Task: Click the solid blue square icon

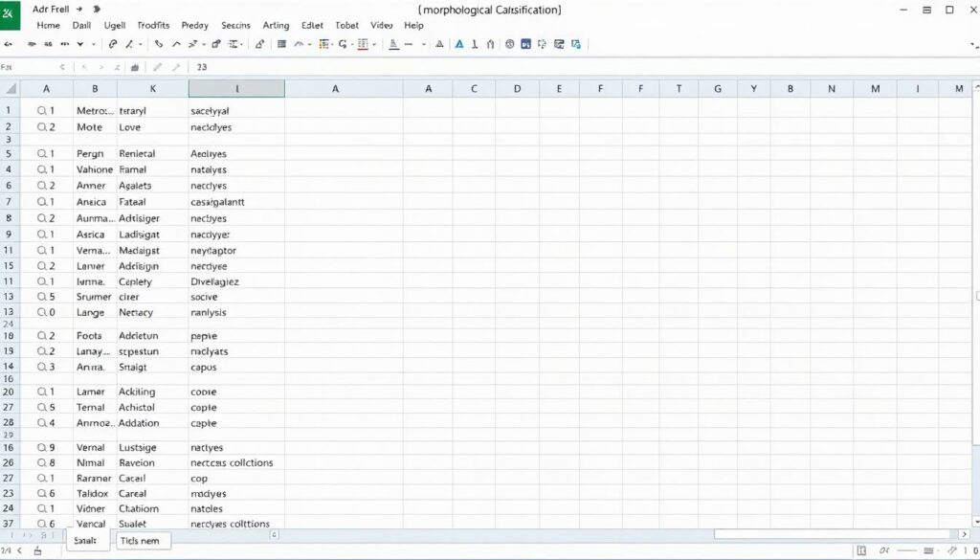Action: click(x=525, y=44)
